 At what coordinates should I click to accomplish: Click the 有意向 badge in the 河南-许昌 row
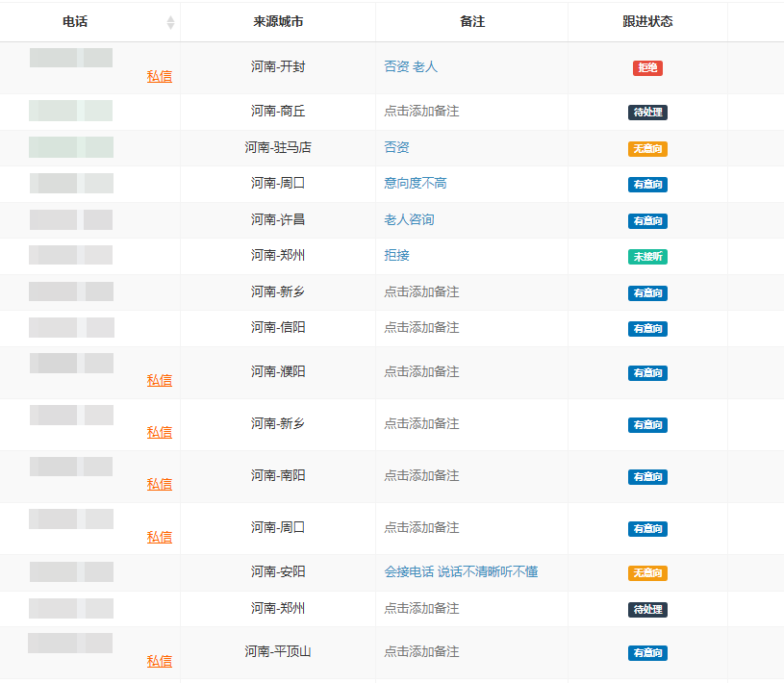[x=647, y=220]
